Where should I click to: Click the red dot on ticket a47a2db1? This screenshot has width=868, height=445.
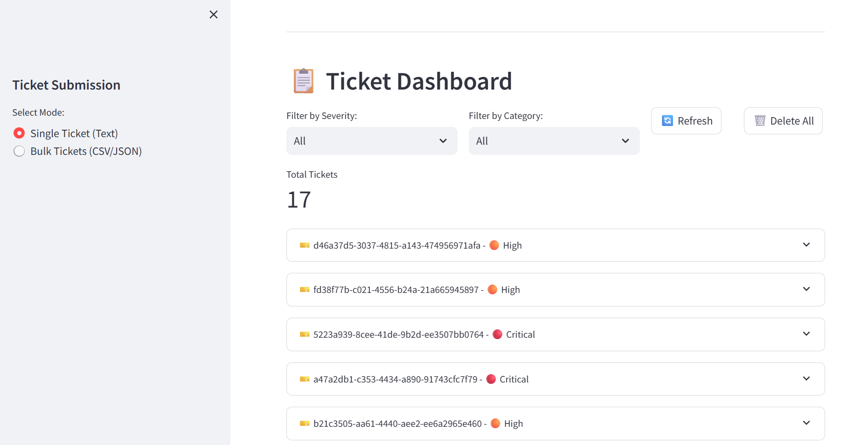point(491,379)
